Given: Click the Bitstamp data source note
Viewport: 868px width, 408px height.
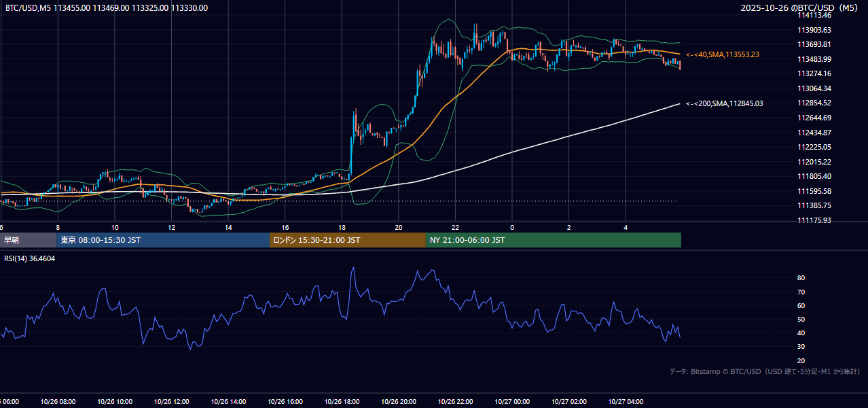Looking at the screenshot, I should [765, 371].
